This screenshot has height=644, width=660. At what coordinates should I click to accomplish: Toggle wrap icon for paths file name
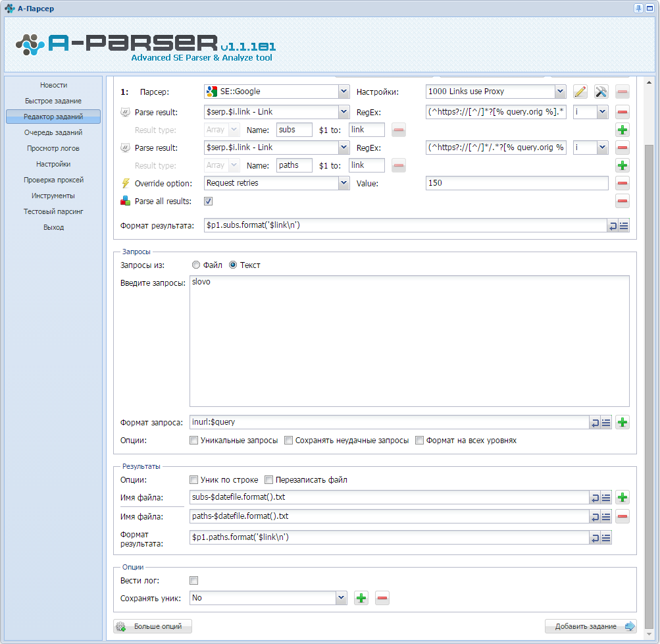click(x=595, y=517)
